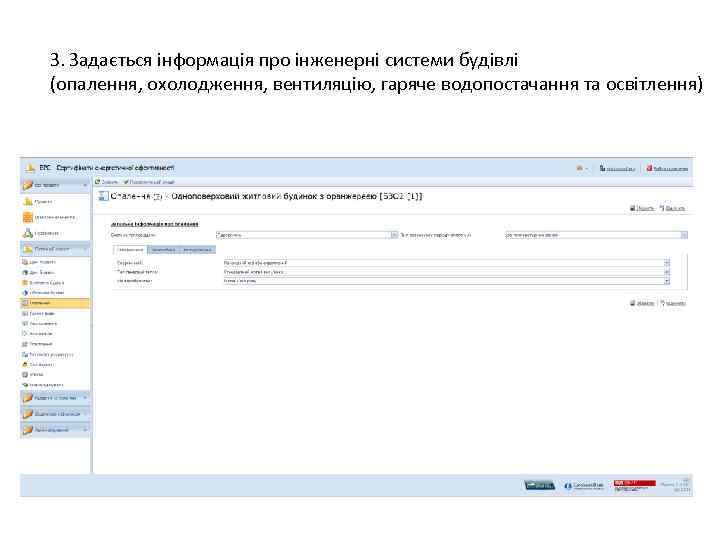This screenshot has width=720, height=540.
Task: Switch to the second tab in the heating form
Action: (x=163, y=250)
